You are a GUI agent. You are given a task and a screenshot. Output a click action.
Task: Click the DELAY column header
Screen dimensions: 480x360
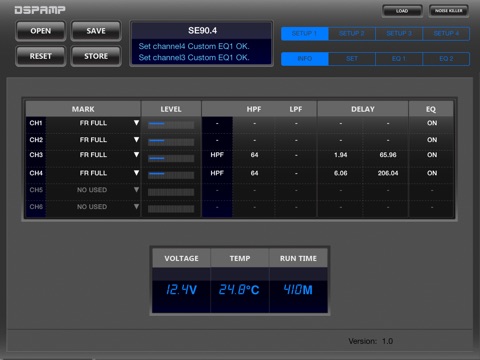pyautogui.click(x=363, y=109)
